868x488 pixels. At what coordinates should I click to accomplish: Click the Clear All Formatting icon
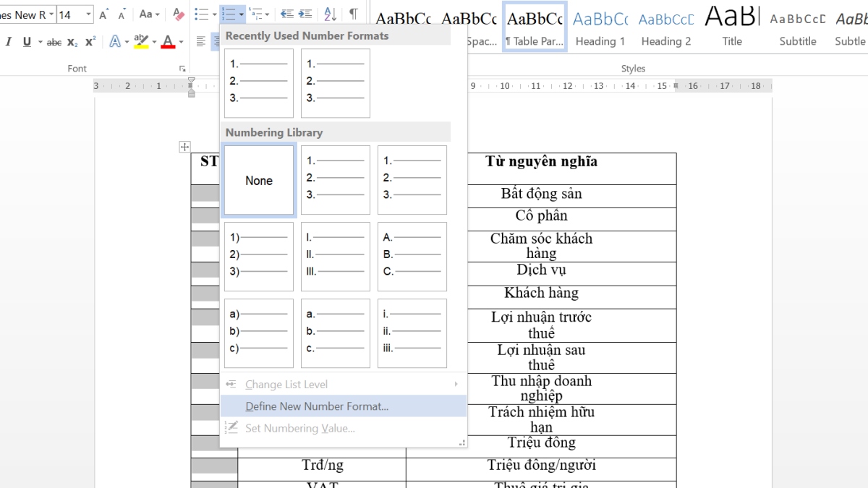[179, 14]
